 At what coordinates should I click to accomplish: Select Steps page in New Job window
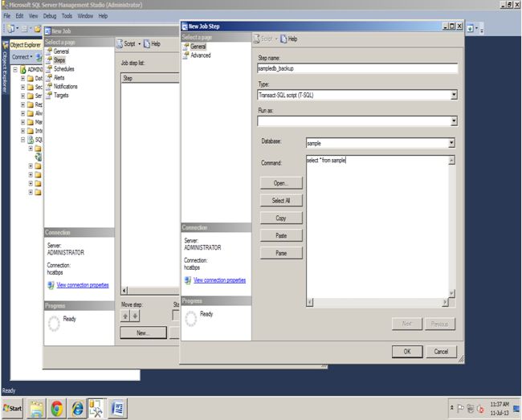click(x=59, y=60)
